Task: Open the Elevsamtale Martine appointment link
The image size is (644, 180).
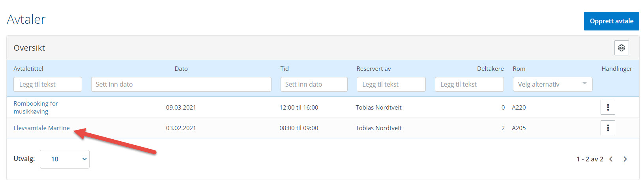Action: (x=41, y=128)
